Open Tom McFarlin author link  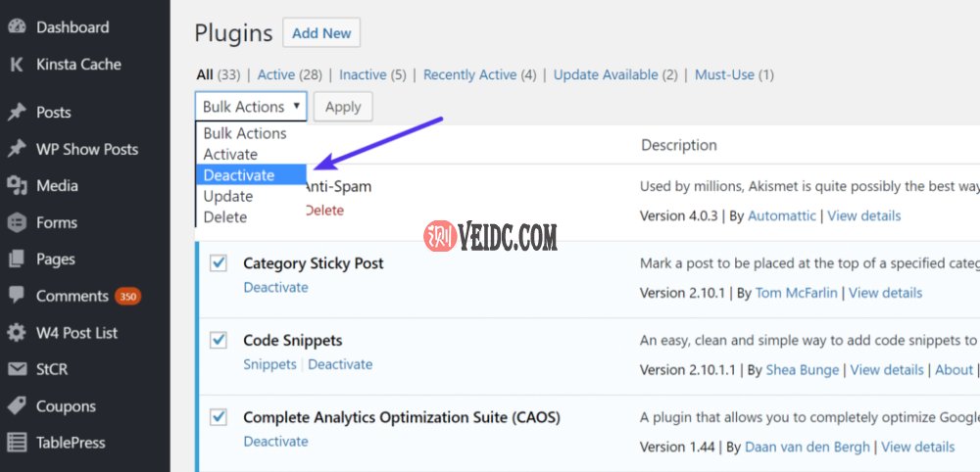point(798,293)
